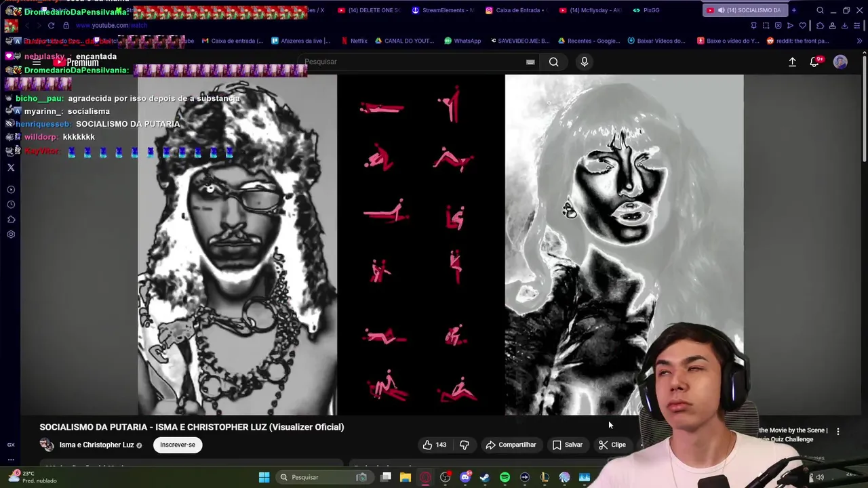Open Baixar Vídeos do... bookmark
868x488 pixels.
coord(656,41)
